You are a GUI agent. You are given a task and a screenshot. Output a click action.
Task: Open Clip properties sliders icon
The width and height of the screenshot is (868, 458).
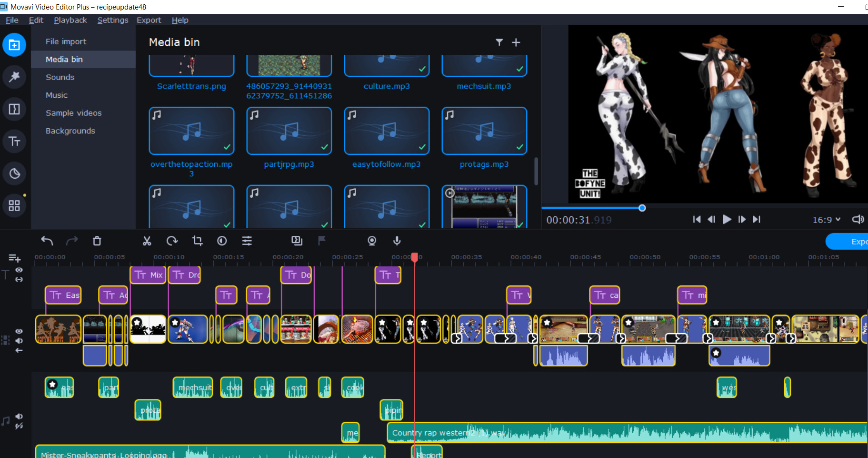coord(247,241)
